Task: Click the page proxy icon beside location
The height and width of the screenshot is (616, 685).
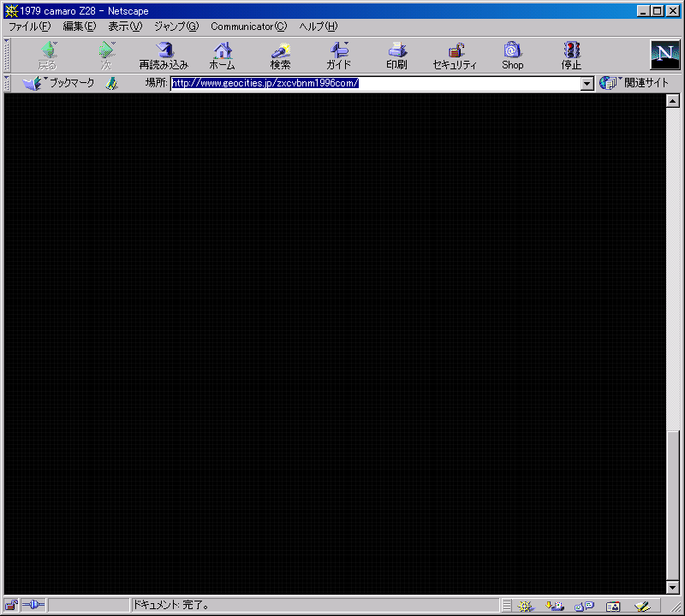Action: point(112,83)
